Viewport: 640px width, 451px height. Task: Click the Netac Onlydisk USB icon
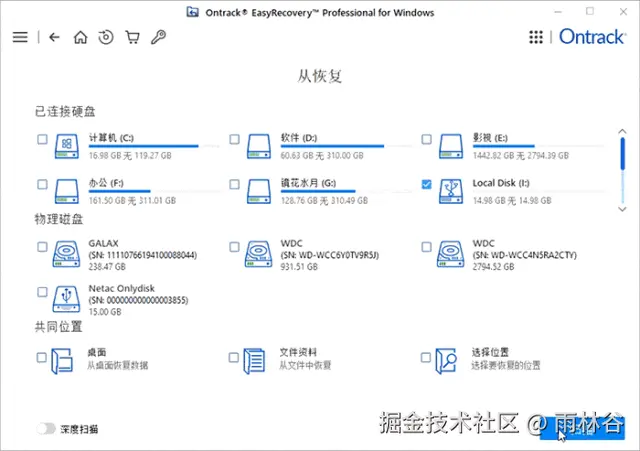click(66, 299)
